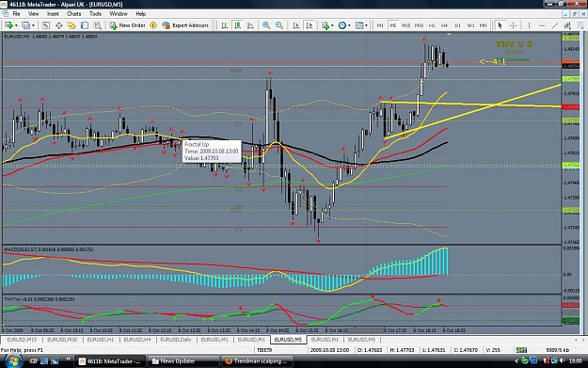Viewport: 588px width, 368px height.
Task: Open the Strategy Tester icon
Action: click(98, 25)
